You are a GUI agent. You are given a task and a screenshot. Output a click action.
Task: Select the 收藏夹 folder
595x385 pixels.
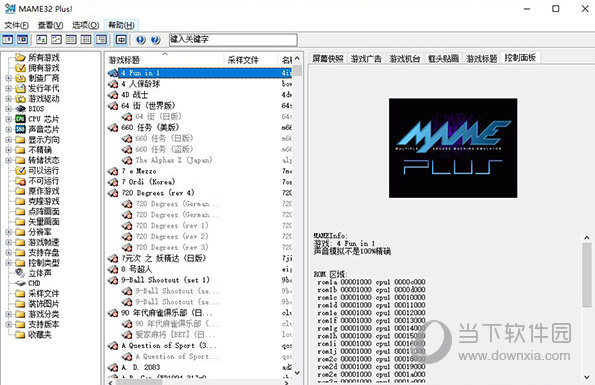[40, 334]
